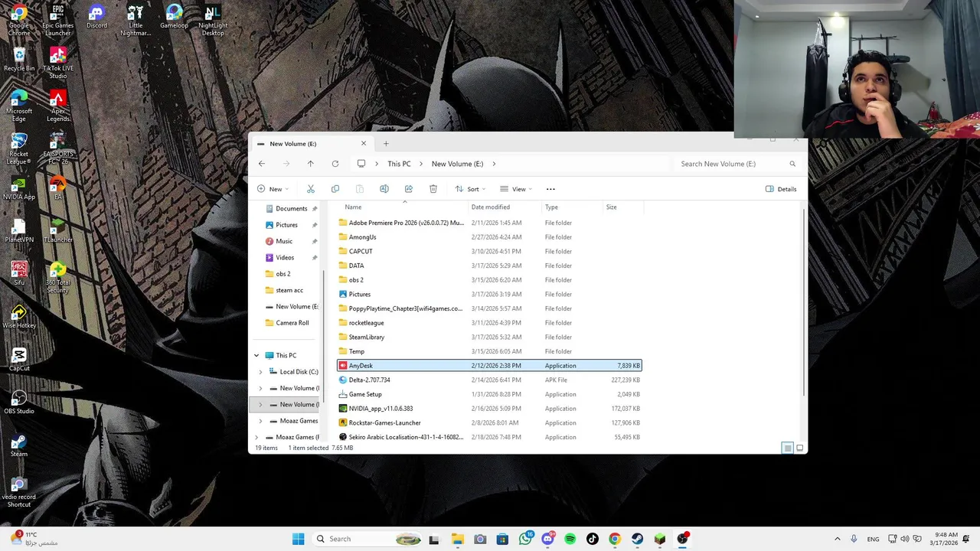The height and width of the screenshot is (551, 980).
Task: Show hidden system tray icons chevron
Action: (837, 539)
